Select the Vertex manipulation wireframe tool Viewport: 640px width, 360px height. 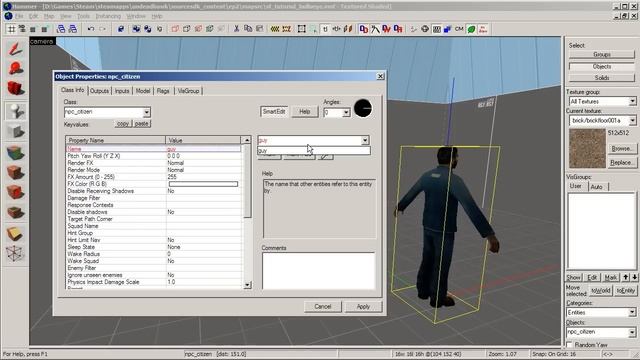(x=16, y=253)
